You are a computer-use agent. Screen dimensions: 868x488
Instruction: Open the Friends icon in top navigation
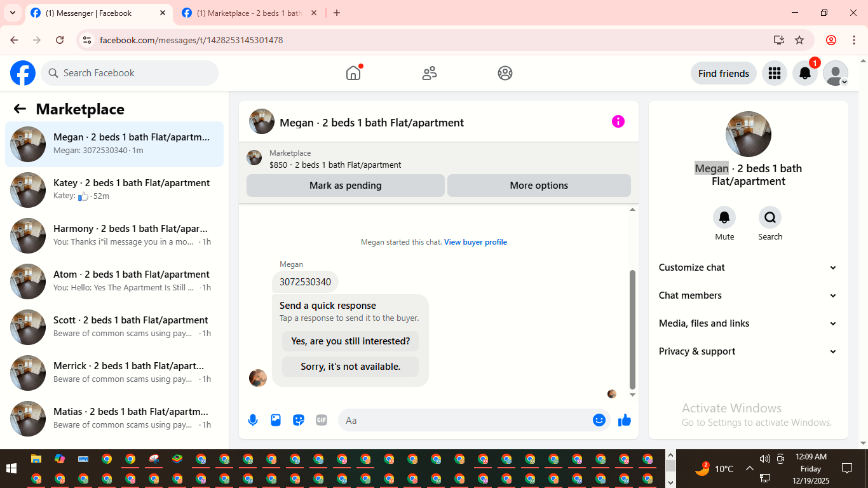coord(430,73)
